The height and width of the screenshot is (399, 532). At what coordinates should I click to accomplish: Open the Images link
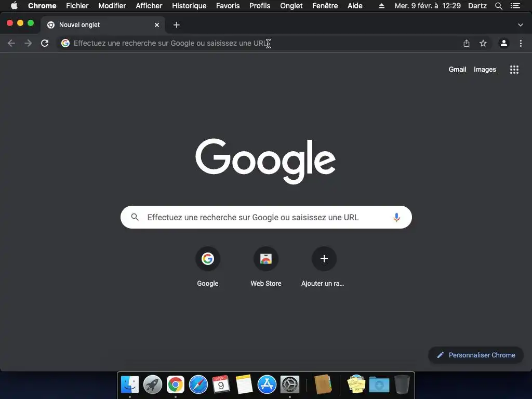click(x=485, y=69)
